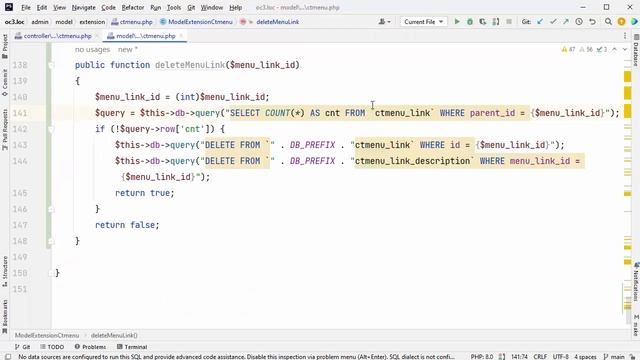Update project with Git blue arrow icon

coord(540,22)
